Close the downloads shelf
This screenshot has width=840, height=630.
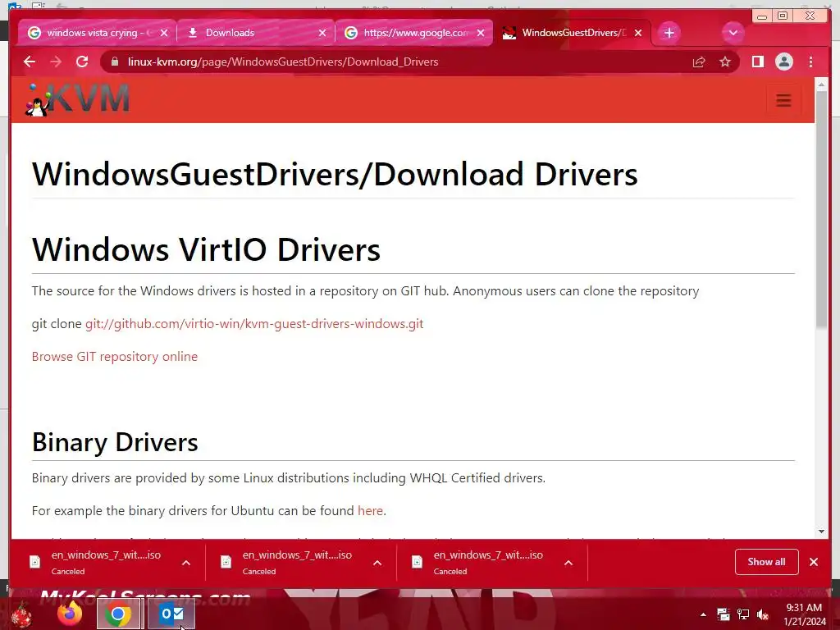pyautogui.click(x=814, y=562)
